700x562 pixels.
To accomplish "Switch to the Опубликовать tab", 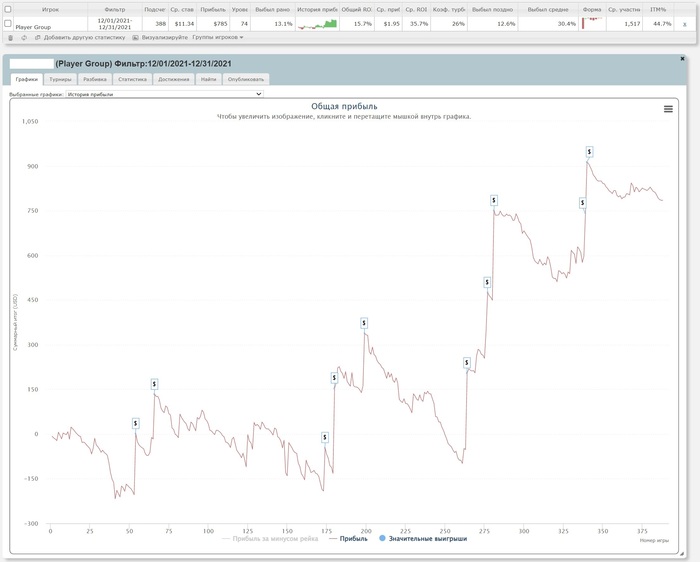I will tap(246, 79).
